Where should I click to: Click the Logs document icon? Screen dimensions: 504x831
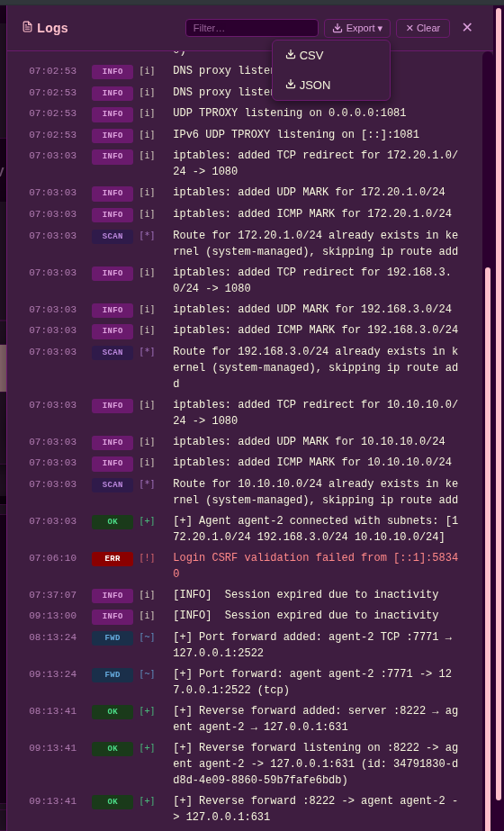pyautogui.click(x=27, y=26)
